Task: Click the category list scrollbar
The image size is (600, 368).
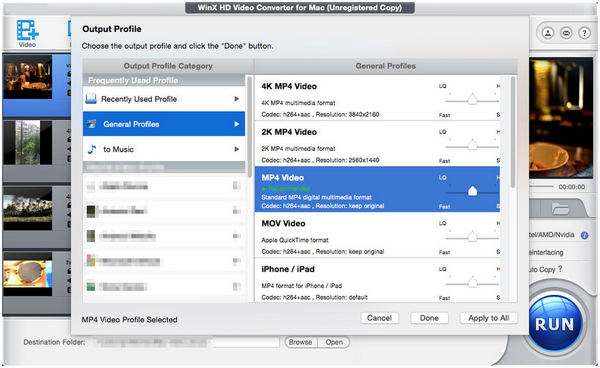Action: point(249,126)
